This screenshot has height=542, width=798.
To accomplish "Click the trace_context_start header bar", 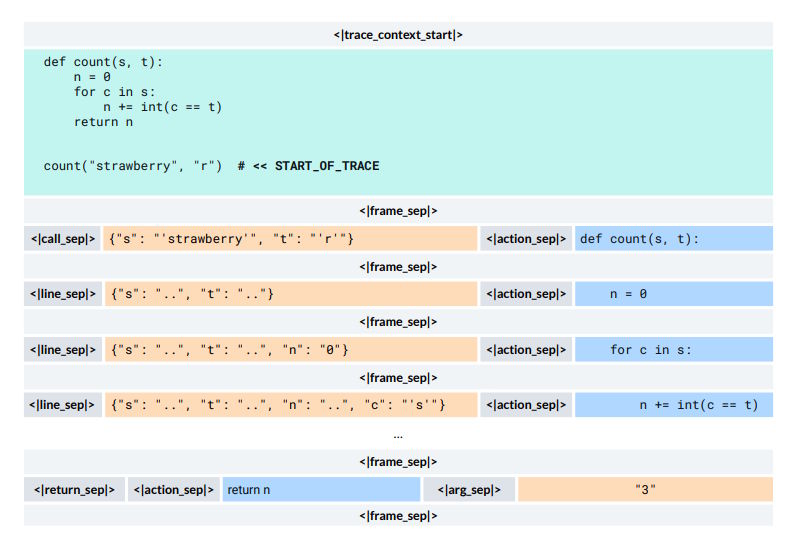I will [398, 35].
